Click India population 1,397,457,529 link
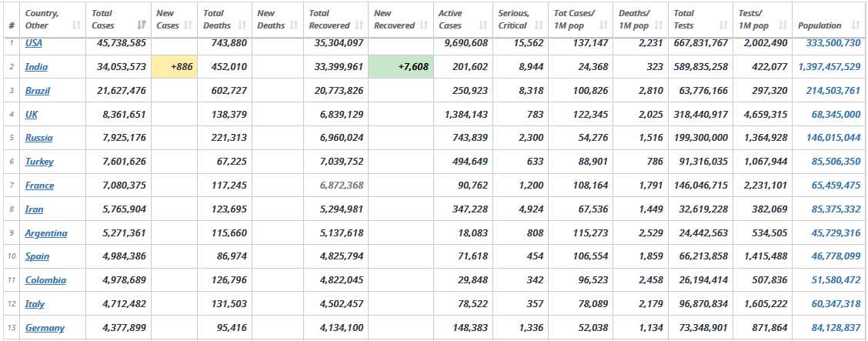The image size is (868, 341). tap(830, 67)
